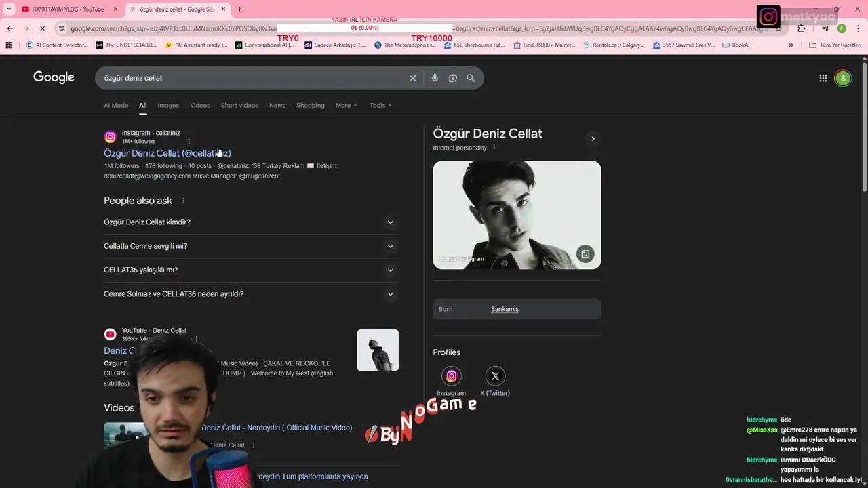Open Google account avatar S
This screenshot has width=868, height=488.
coord(843,78)
